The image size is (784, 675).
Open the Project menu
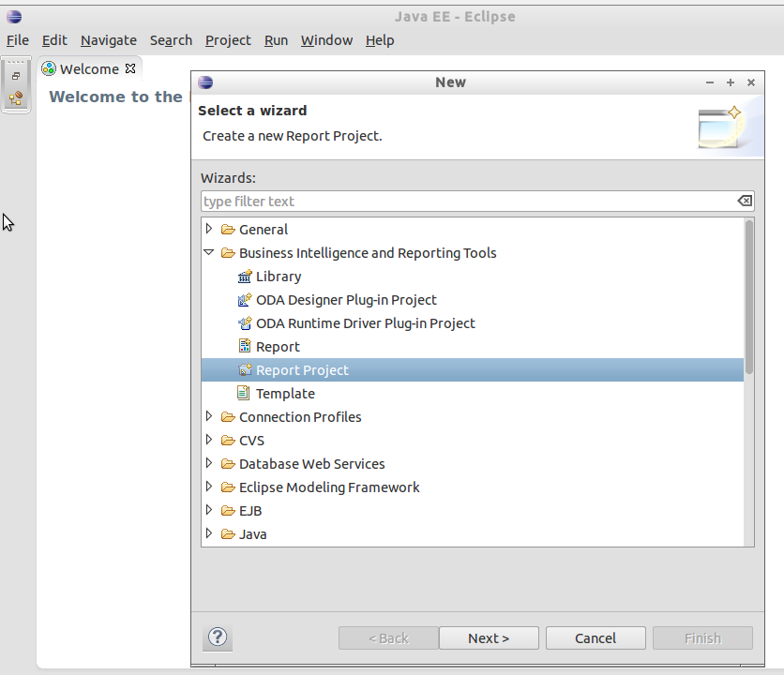click(228, 40)
